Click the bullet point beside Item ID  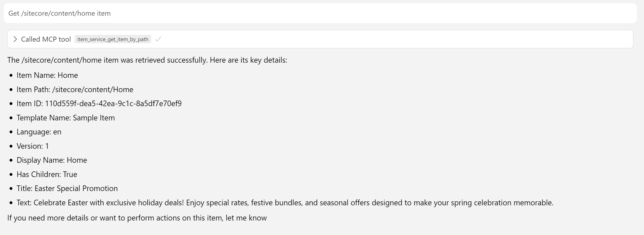11,104
